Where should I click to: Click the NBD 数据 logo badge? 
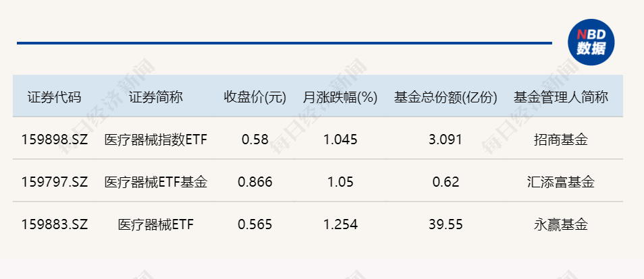[x=591, y=42]
